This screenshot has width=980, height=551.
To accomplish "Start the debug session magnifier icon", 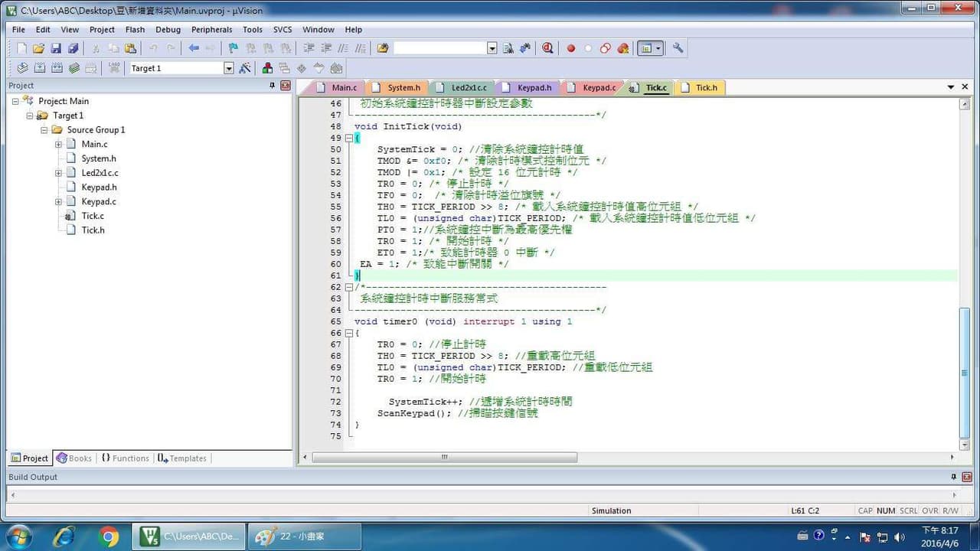I will click(x=547, y=48).
